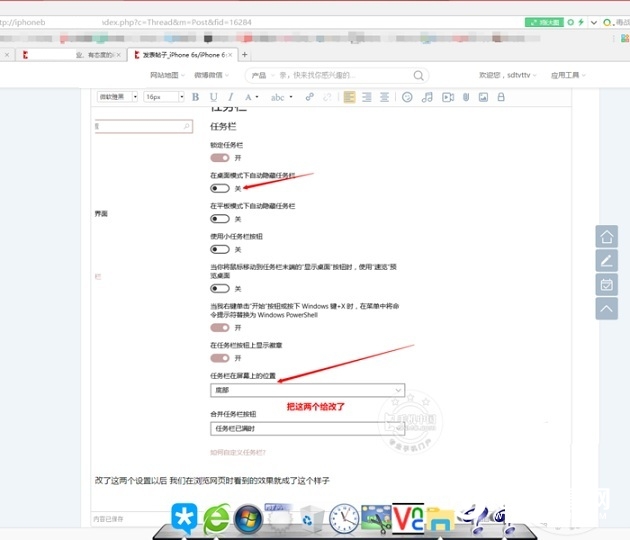
Task: Insert an image with the picture icon
Action: click(483, 97)
